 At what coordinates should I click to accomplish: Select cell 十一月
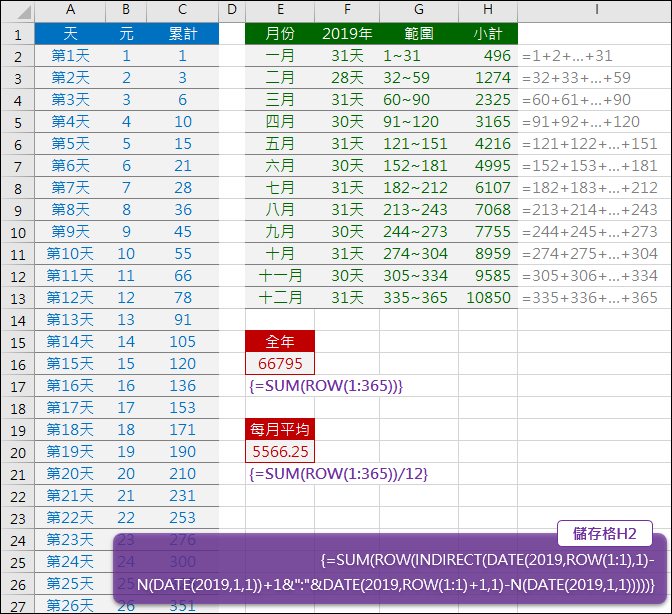click(x=280, y=276)
